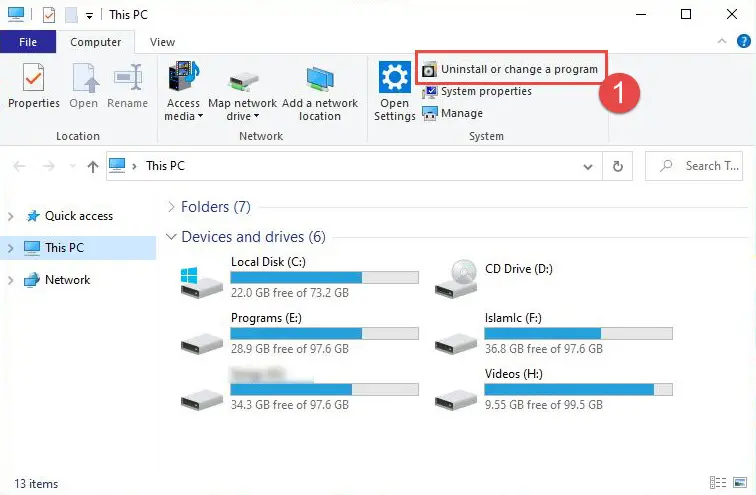This screenshot has height=495, width=756.
Task: Choose Add a network location
Action: pyautogui.click(x=320, y=94)
